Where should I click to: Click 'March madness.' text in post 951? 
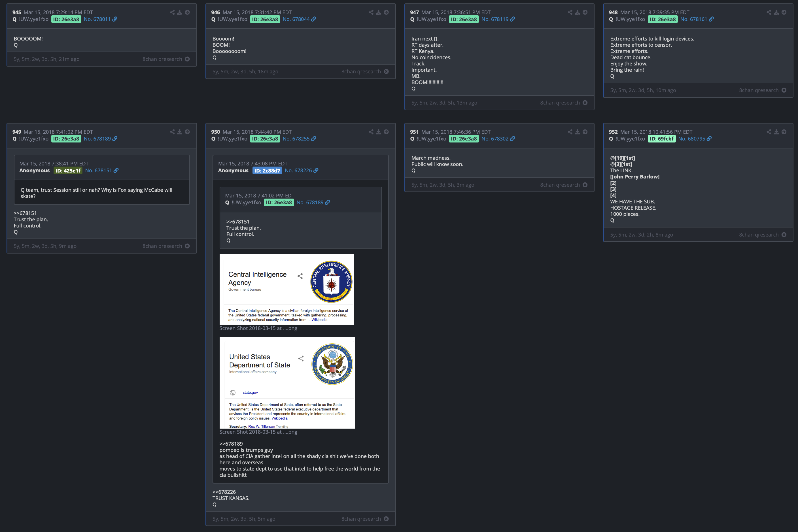click(x=431, y=158)
